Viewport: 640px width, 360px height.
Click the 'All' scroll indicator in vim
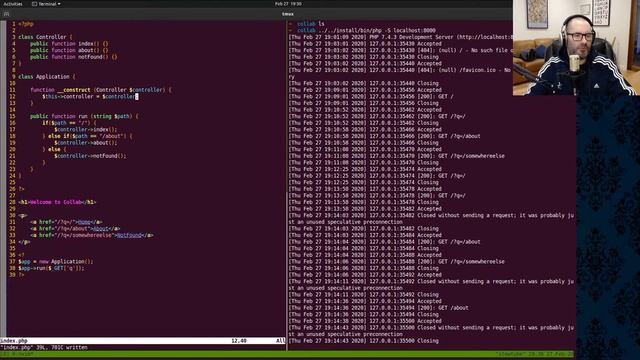[x=280, y=340]
